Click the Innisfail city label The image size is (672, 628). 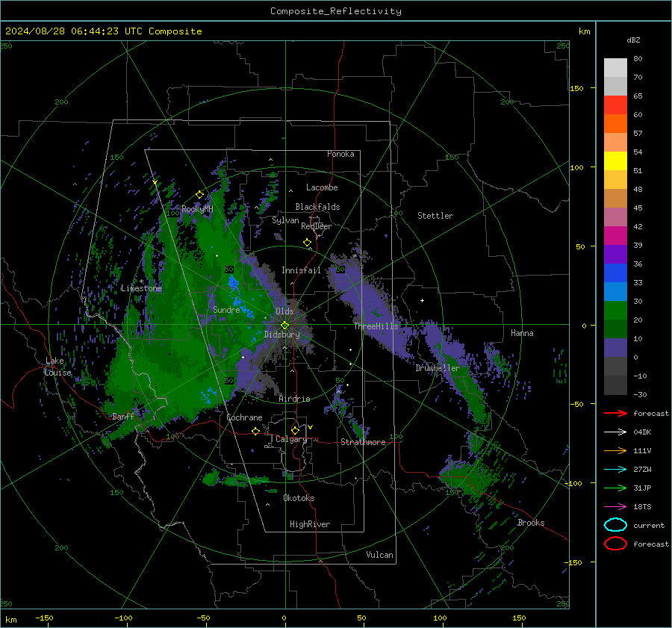click(x=301, y=270)
